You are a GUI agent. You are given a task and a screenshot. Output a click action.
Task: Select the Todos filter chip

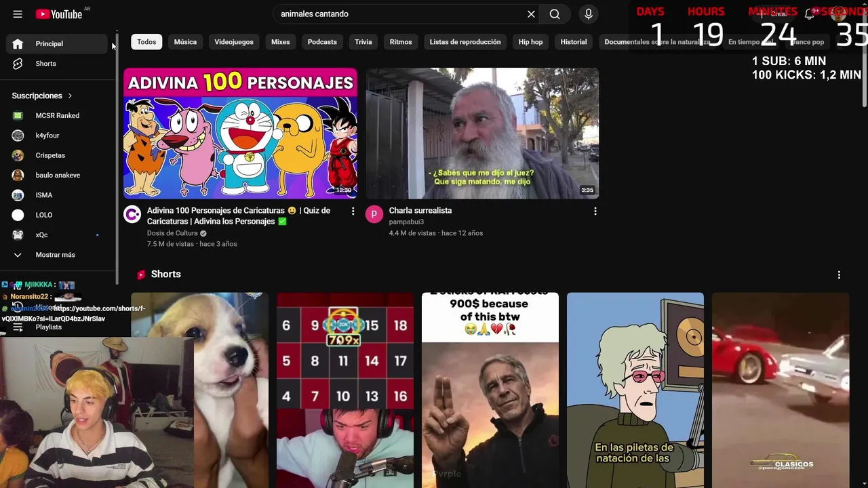(x=146, y=42)
